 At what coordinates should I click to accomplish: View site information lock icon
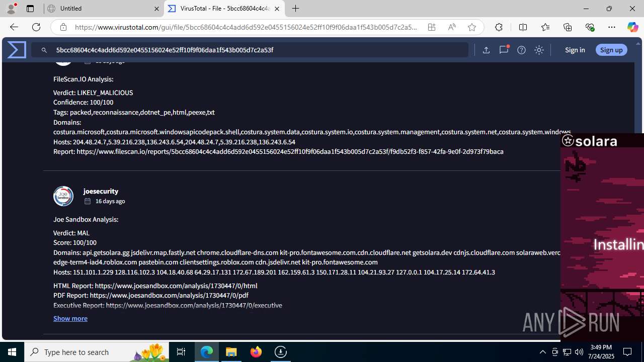[63, 27]
